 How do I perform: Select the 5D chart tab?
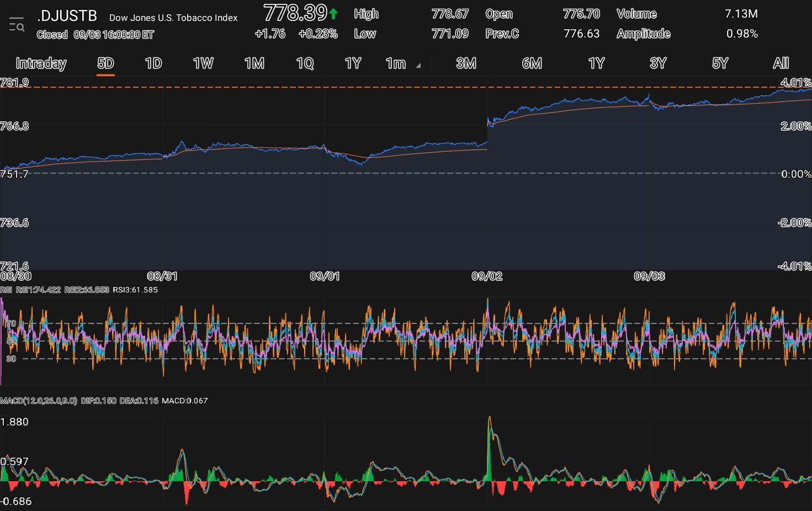coord(105,63)
